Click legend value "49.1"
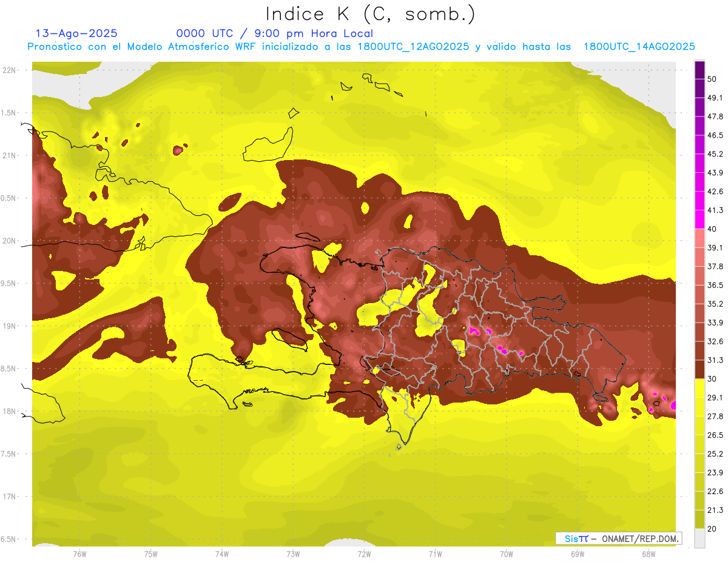Screen dimensions: 728x562 715,98
